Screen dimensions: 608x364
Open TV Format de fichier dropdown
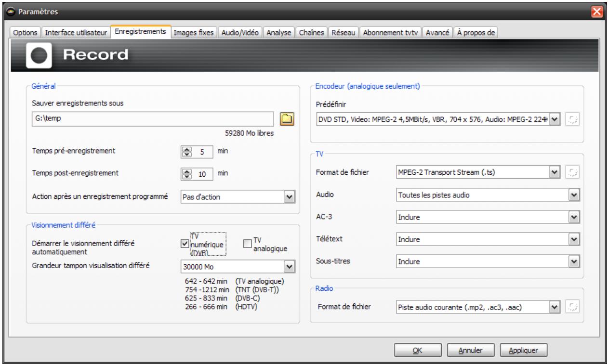click(x=477, y=172)
